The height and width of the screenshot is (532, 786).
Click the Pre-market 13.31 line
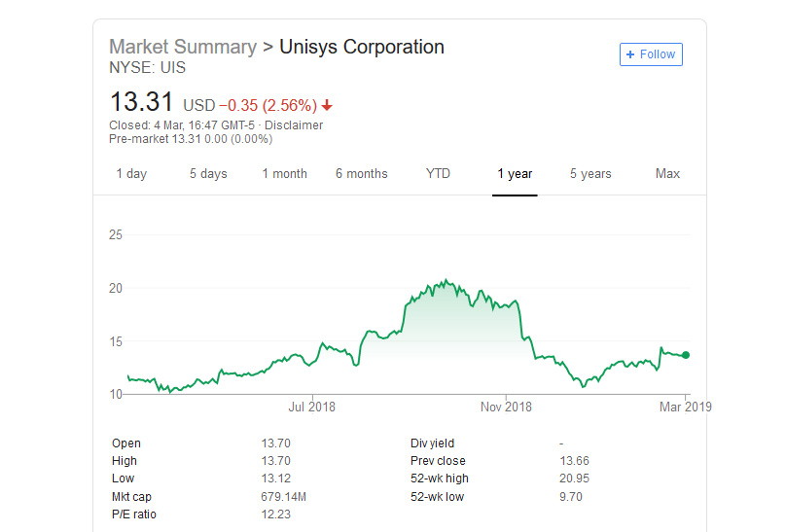pyautogui.click(x=191, y=139)
